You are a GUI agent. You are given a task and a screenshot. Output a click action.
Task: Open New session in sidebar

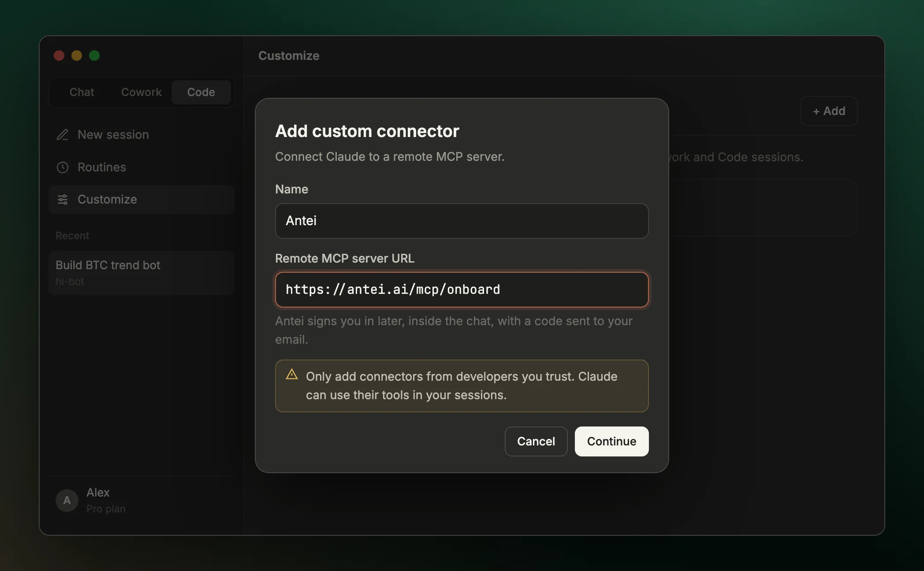click(x=141, y=134)
